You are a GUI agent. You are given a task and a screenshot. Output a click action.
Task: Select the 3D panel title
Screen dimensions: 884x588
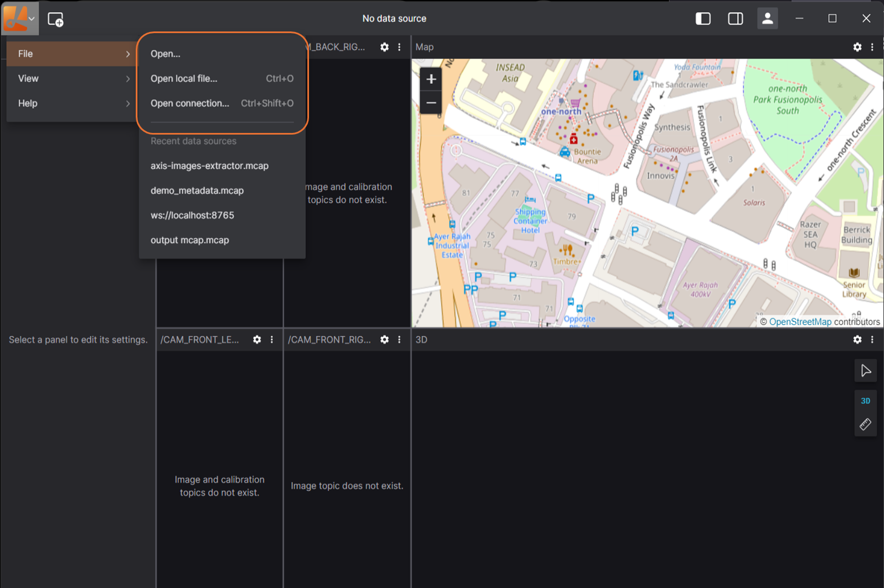click(421, 339)
